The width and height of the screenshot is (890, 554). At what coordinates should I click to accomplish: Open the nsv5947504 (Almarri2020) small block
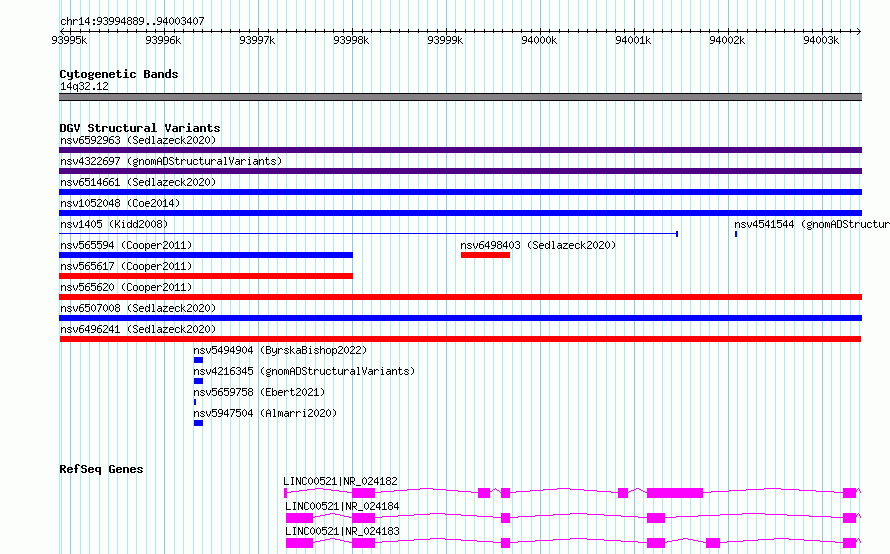pyautogui.click(x=198, y=423)
